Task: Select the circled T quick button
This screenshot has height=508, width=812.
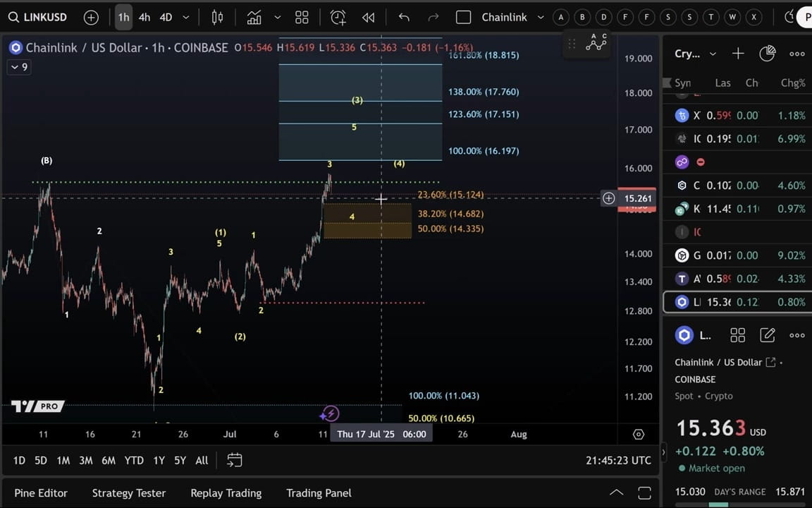Action: pos(711,17)
